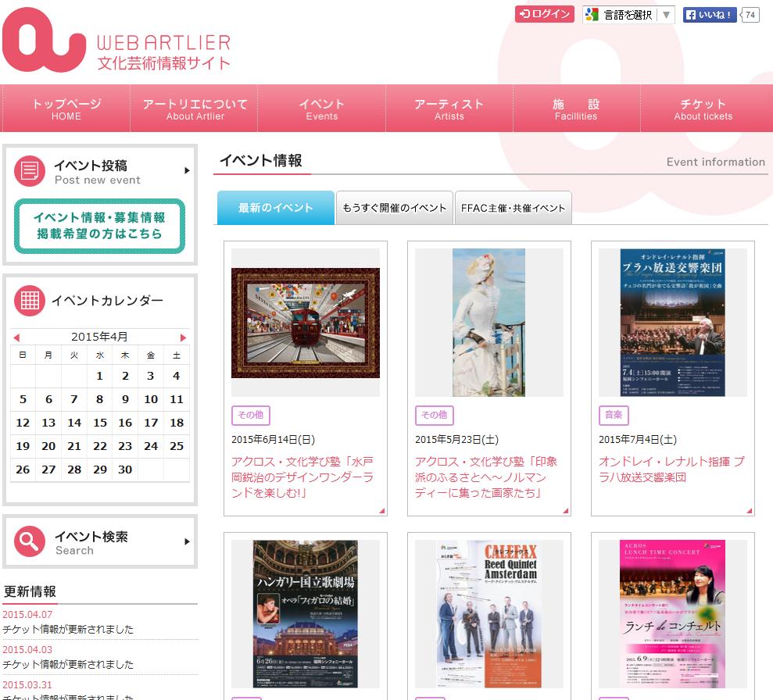Click the イベント検索 magnifier icon
The width and height of the screenshot is (773, 700).
pyautogui.click(x=29, y=541)
